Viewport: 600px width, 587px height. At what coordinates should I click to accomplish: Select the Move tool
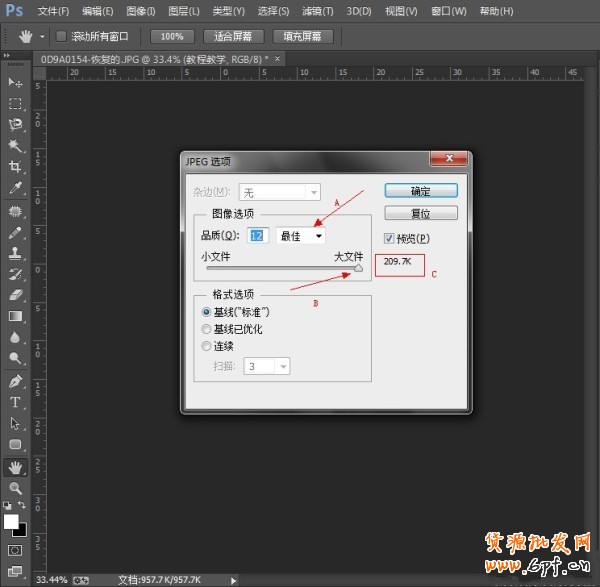pos(15,82)
